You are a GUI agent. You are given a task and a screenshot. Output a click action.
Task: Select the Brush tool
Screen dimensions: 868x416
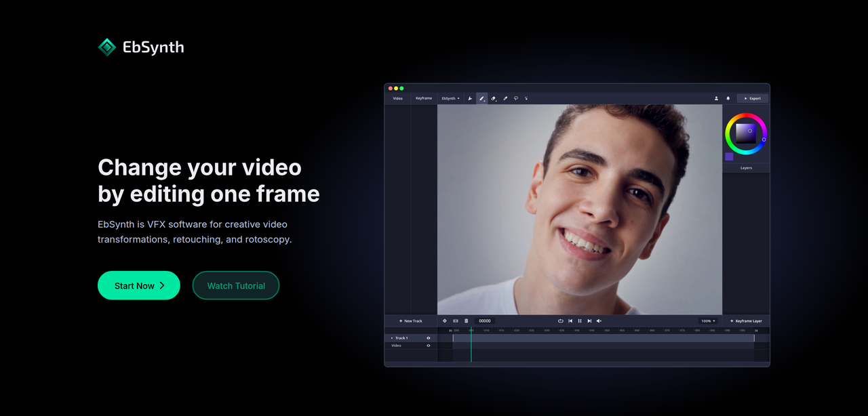click(x=481, y=98)
